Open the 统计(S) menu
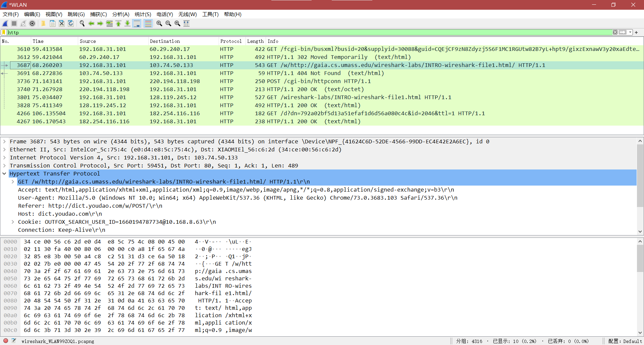Screen dimensions: 644x345 pyautogui.click(x=143, y=14)
